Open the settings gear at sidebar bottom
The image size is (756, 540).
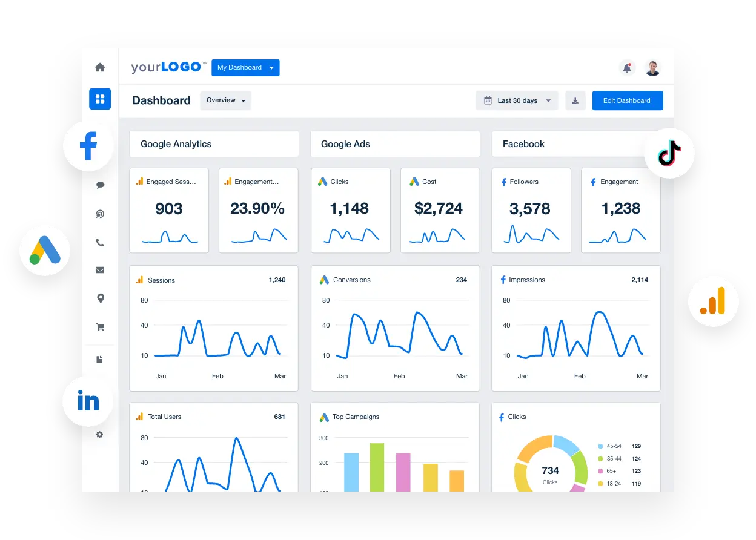[x=99, y=435]
